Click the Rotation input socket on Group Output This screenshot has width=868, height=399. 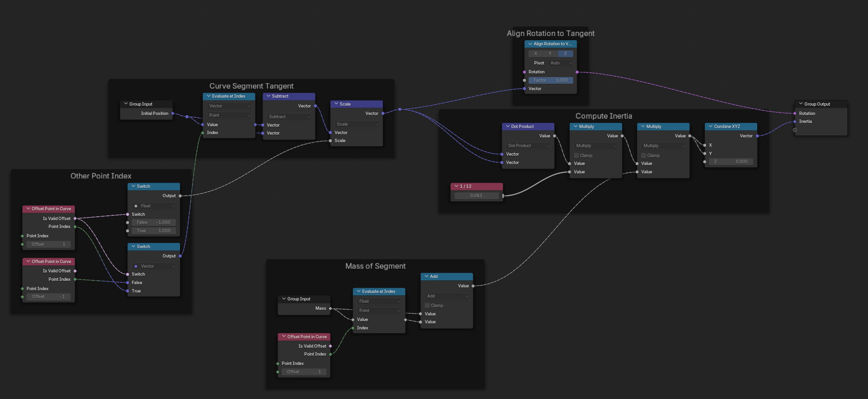click(795, 114)
